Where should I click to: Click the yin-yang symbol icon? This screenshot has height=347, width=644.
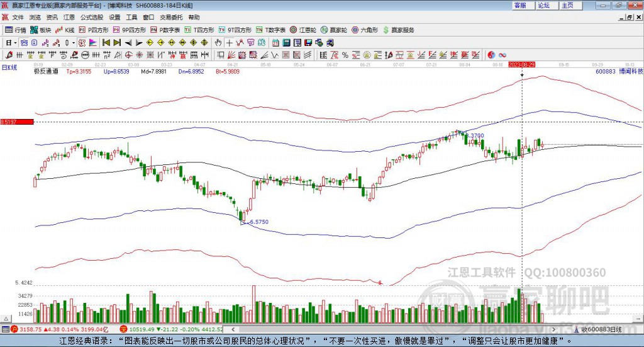[x=491, y=55]
